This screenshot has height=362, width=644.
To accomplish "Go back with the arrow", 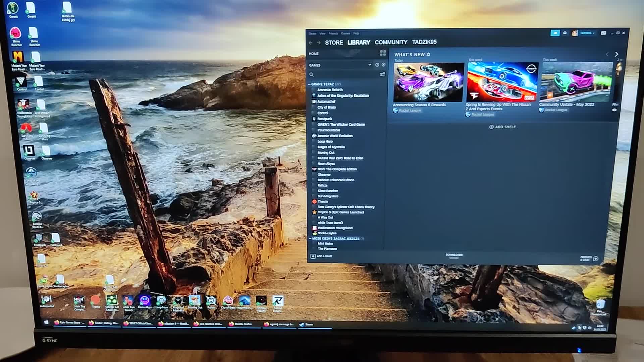I will point(311,43).
